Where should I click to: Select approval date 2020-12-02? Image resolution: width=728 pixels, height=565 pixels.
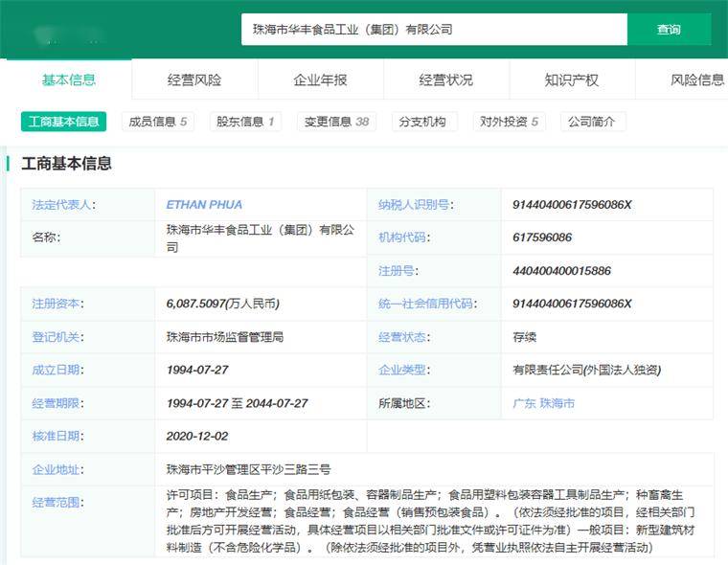[x=197, y=436]
